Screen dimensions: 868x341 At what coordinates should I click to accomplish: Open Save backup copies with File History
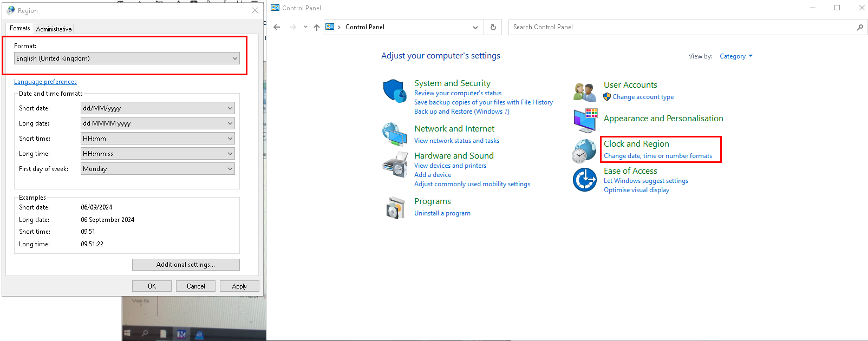point(484,102)
